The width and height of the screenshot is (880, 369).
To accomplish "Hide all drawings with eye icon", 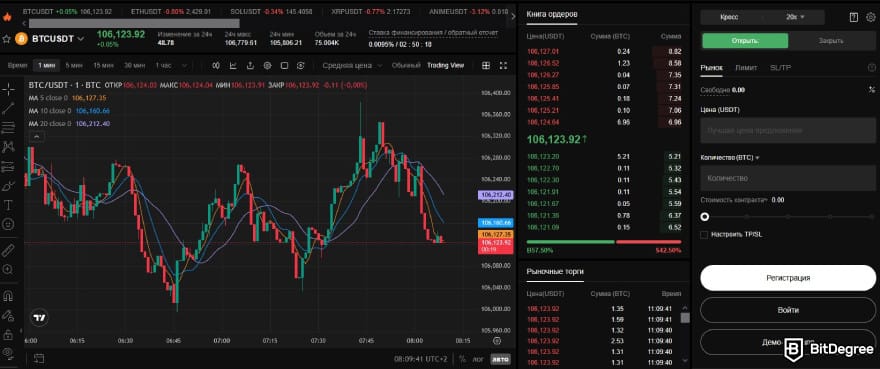I will 8,353.
